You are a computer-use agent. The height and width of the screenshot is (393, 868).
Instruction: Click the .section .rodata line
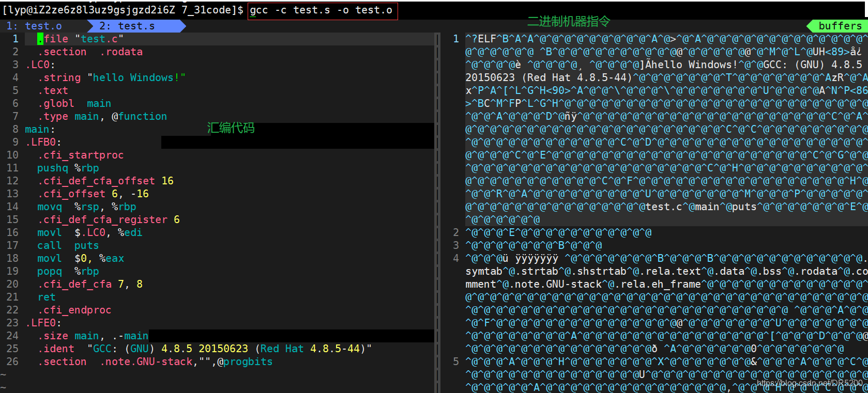tap(90, 52)
